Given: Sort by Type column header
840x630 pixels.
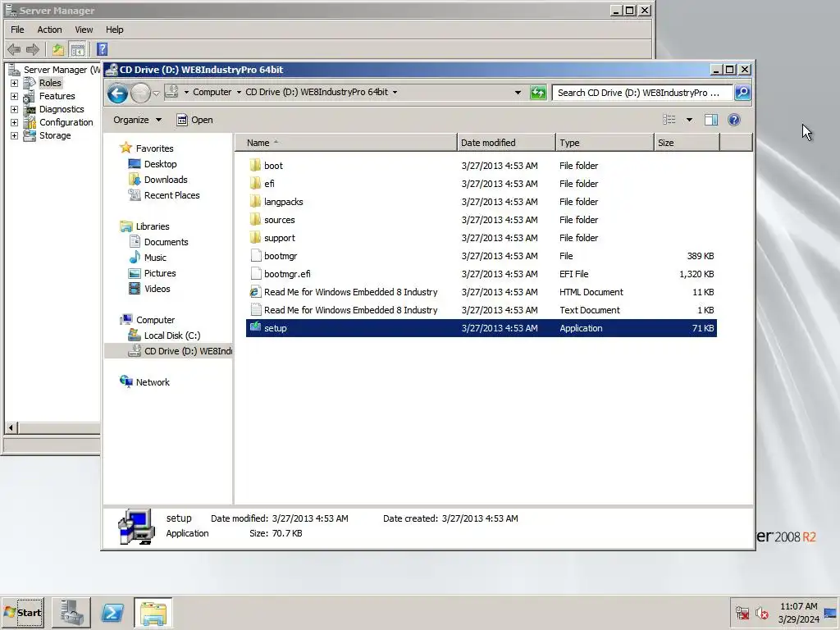Looking at the screenshot, I should [605, 143].
